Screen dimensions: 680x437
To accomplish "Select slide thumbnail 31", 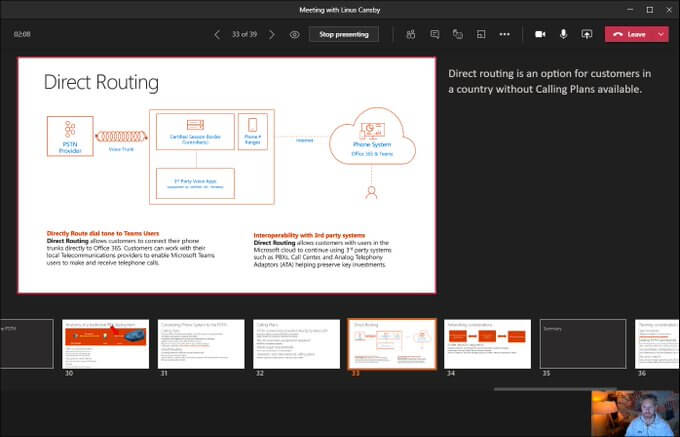I will click(x=201, y=344).
